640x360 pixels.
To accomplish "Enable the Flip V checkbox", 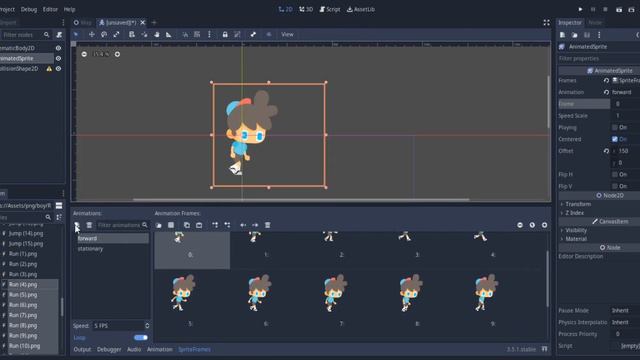I will coord(615,186).
